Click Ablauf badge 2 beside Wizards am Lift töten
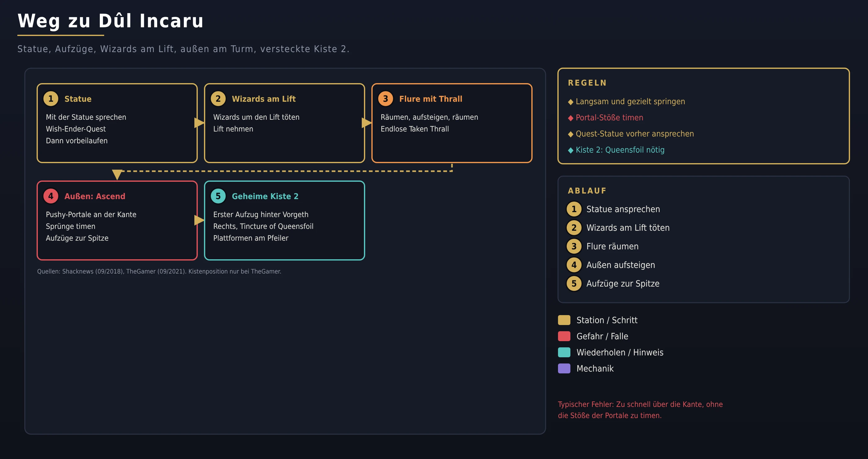The height and width of the screenshot is (459, 868). 574,228
